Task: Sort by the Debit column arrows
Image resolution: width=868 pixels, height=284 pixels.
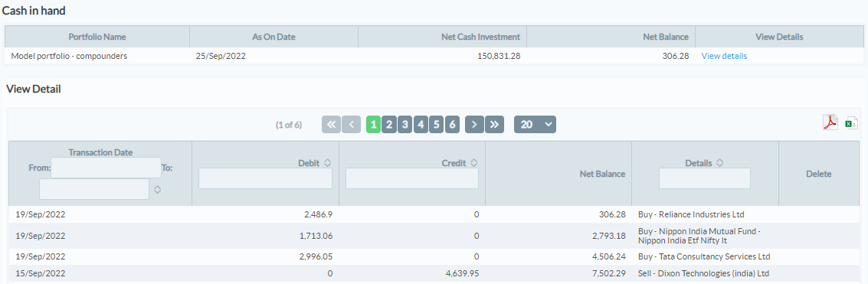Action: pos(327,163)
